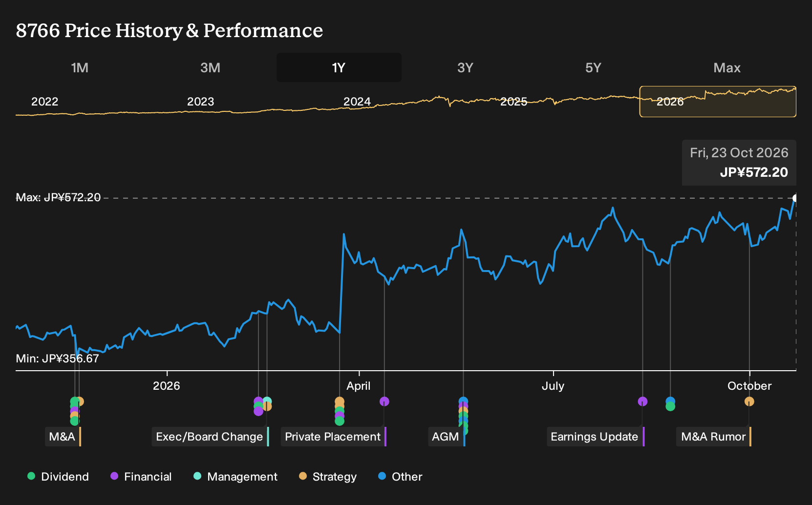
Task: Click the highlighted 2026 range window in overview
Action: (x=718, y=102)
